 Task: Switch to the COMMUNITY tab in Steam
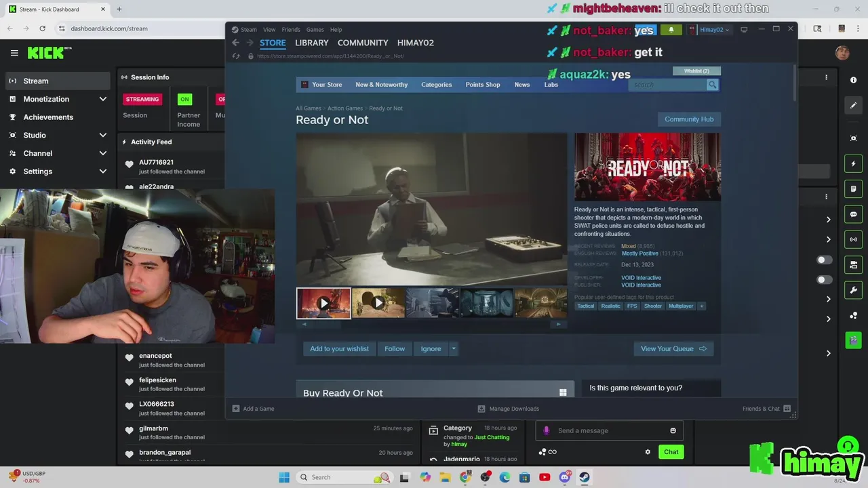(x=363, y=43)
